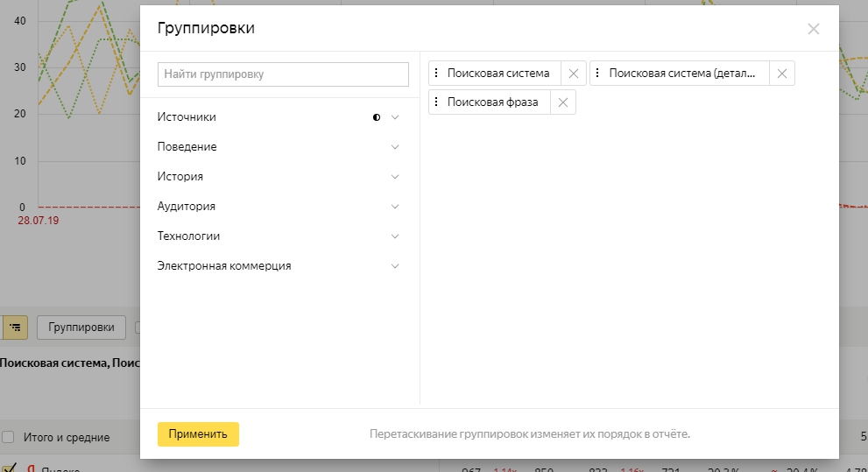This screenshot has width=868, height=472.
Task: Remove the Поисковая фраза grouping chip
Action: 562,102
